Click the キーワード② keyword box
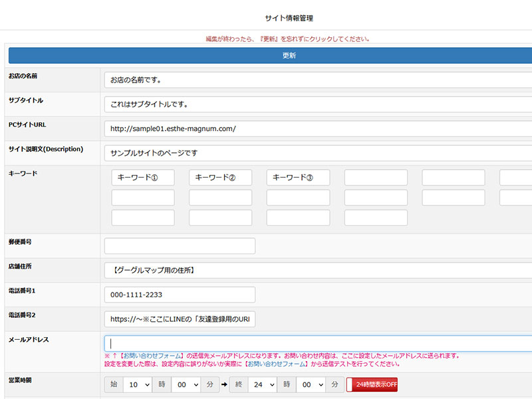532x399 pixels. pos(221,178)
